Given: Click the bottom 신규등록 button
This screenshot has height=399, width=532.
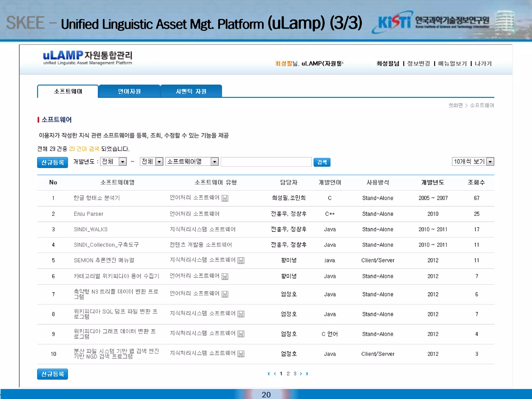Looking at the screenshot, I should coord(52,374).
